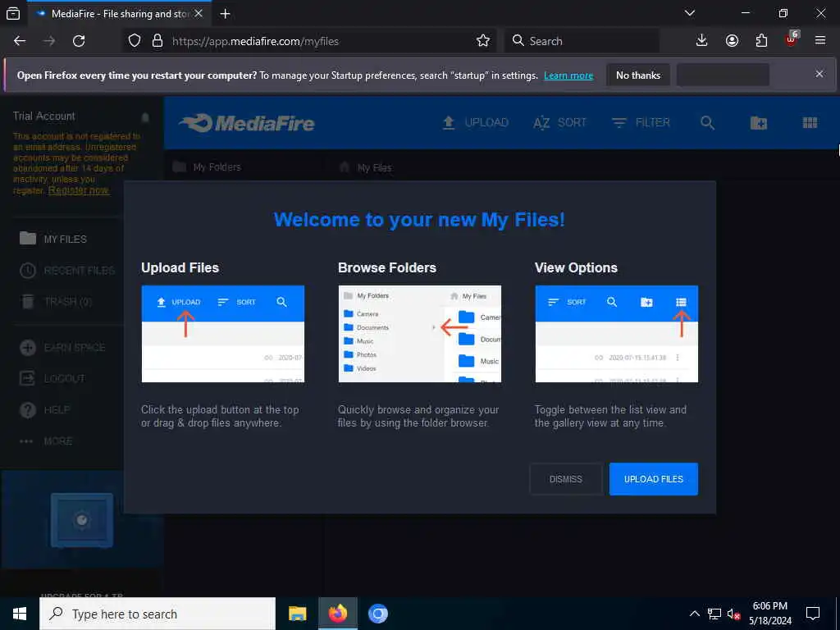Viewport: 840px width, 630px height.
Task: Click the shield tracking protection icon
Action: (x=135, y=41)
